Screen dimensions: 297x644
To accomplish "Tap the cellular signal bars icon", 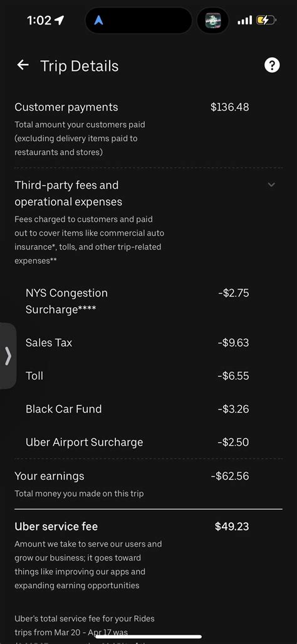I will [x=244, y=19].
